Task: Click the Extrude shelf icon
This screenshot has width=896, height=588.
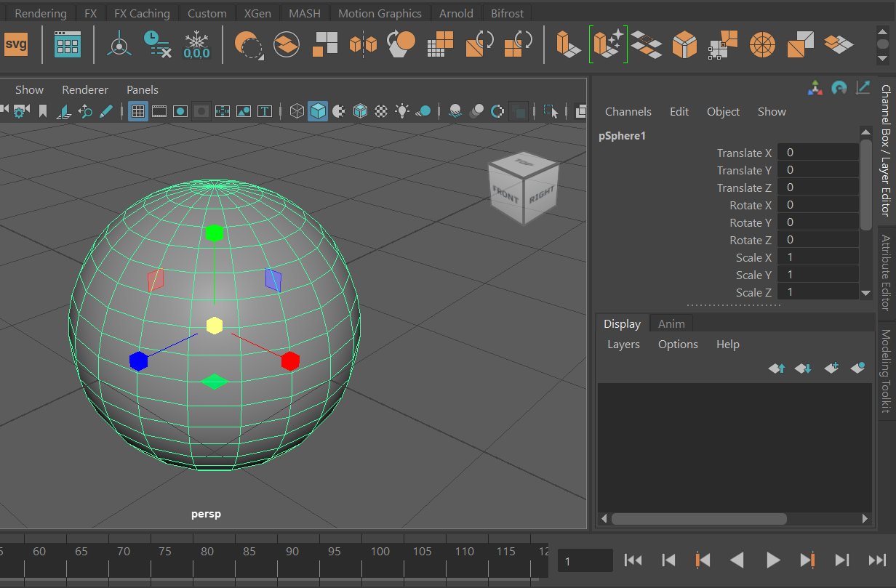Action: [568, 44]
